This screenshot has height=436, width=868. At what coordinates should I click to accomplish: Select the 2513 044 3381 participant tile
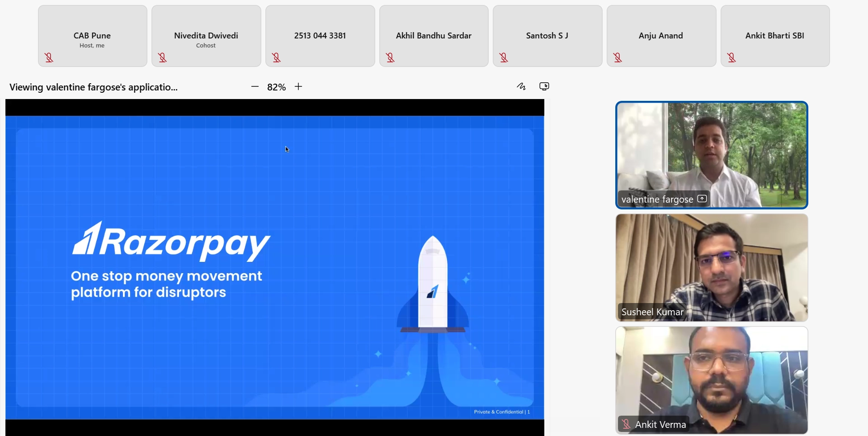point(320,36)
